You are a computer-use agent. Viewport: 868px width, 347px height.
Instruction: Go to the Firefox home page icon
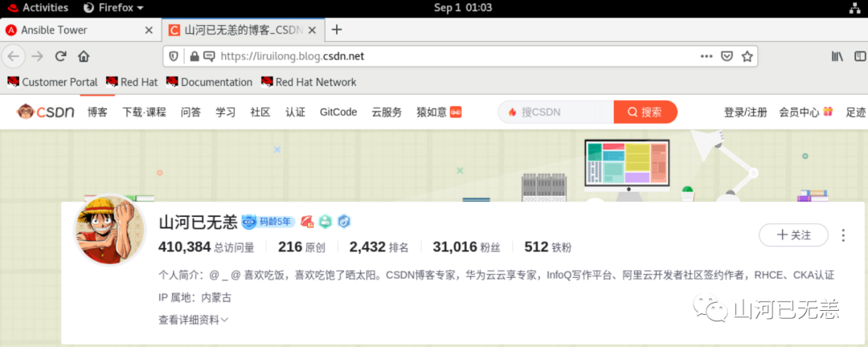point(84,56)
